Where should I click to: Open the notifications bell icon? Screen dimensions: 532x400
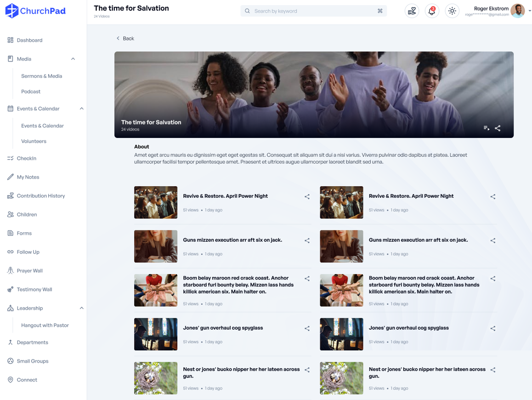point(431,11)
